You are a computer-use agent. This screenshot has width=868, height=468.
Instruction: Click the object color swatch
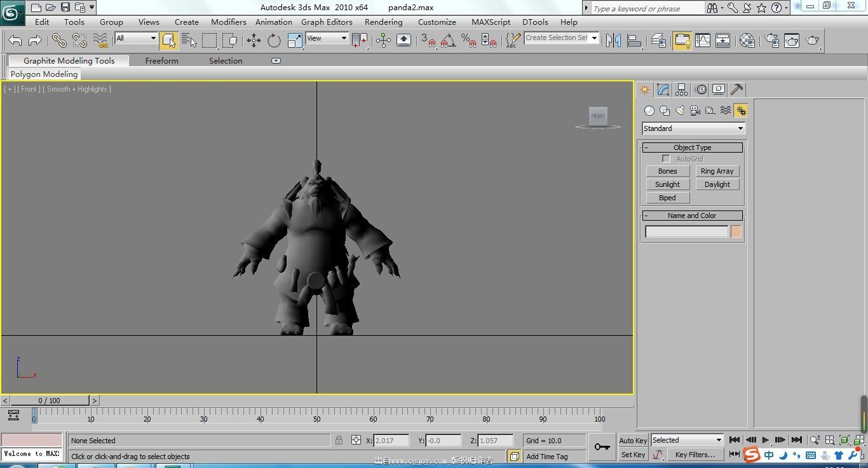pos(736,232)
